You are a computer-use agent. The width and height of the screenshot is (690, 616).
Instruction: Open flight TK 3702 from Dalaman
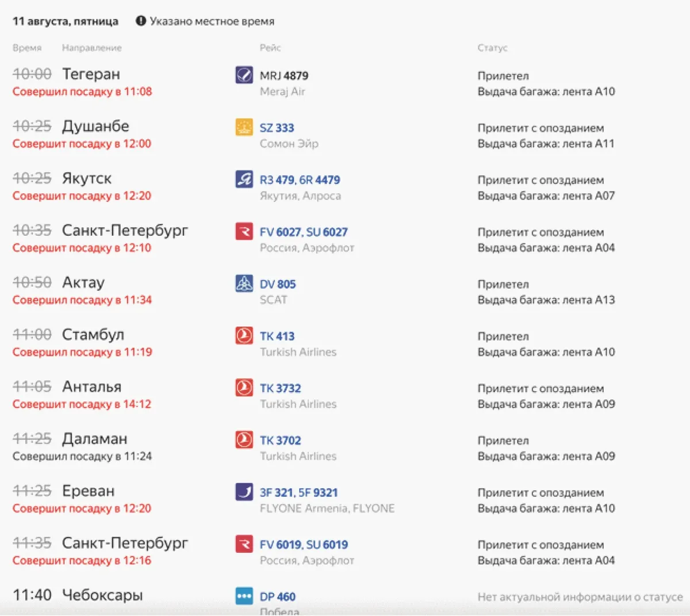pos(280,441)
